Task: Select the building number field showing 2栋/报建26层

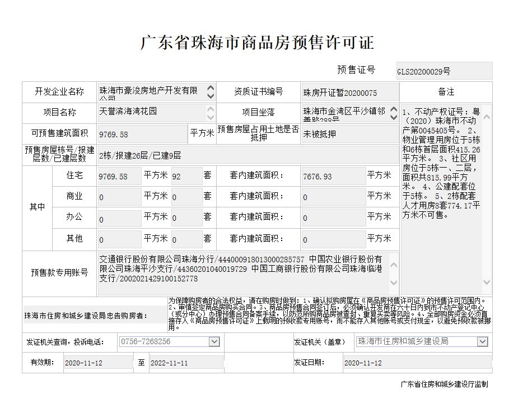Action: (248, 155)
